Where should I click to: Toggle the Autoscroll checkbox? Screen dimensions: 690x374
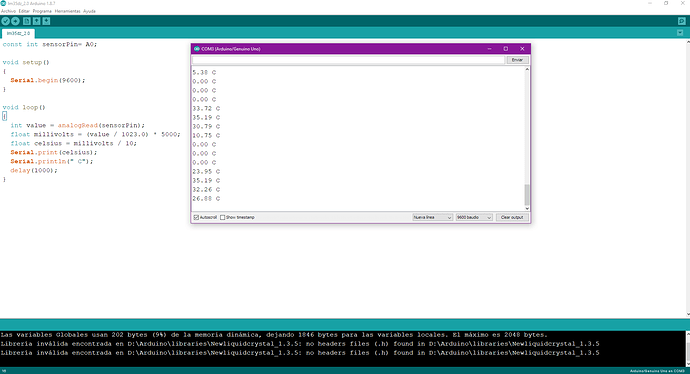[x=197, y=217]
